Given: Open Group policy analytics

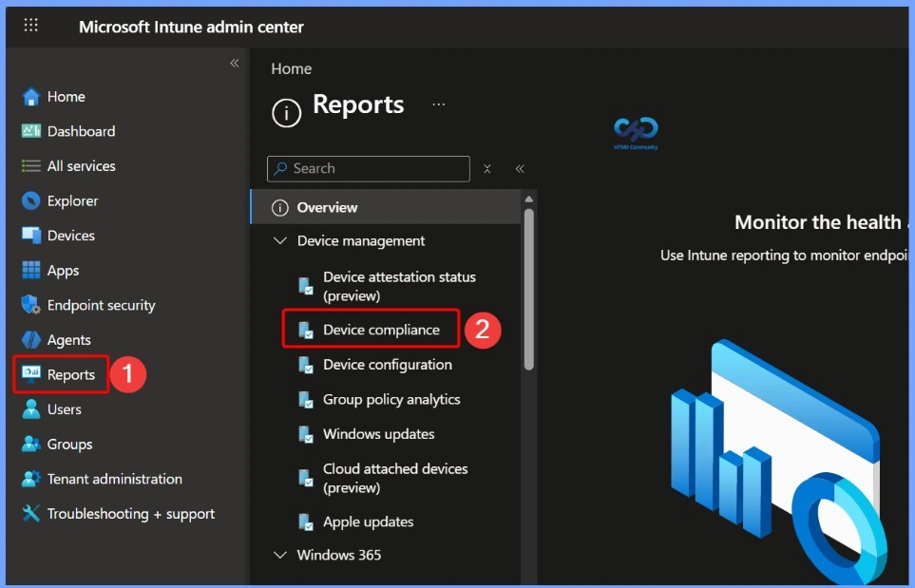Looking at the screenshot, I should click(x=391, y=400).
